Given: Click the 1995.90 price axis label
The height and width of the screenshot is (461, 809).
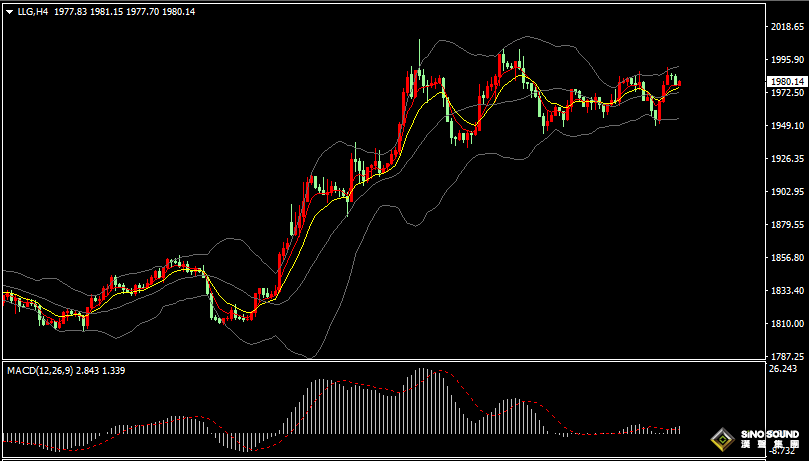Looking at the screenshot, I should (x=784, y=60).
